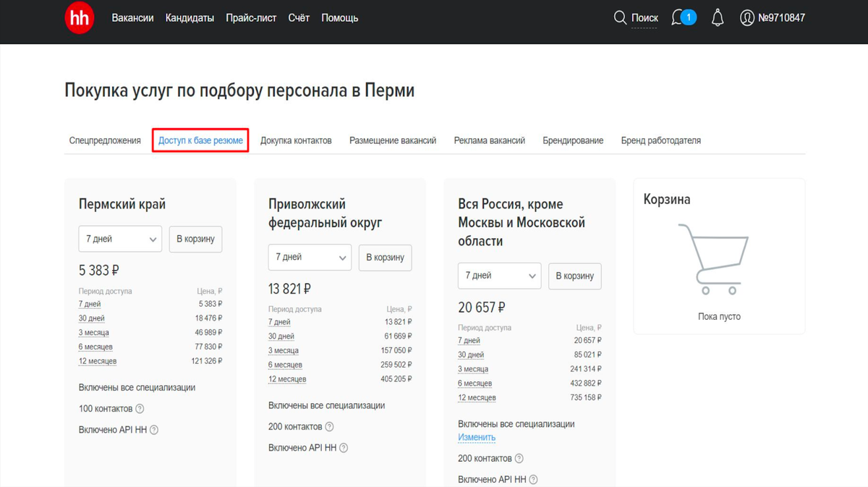
Task: Add Пермский край to cart
Action: pyautogui.click(x=196, y=239)
